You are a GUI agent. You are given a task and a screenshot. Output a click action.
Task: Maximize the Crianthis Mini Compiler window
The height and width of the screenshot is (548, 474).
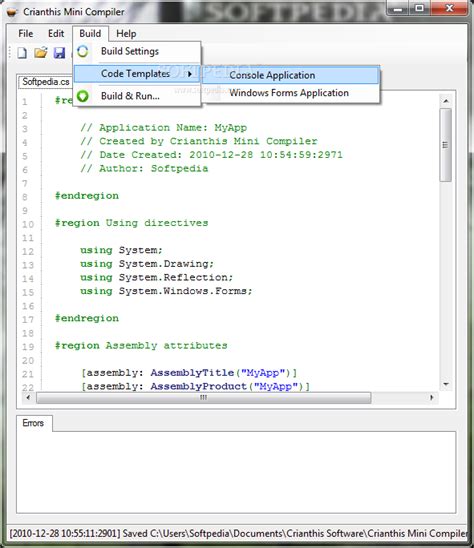[419, 8]
